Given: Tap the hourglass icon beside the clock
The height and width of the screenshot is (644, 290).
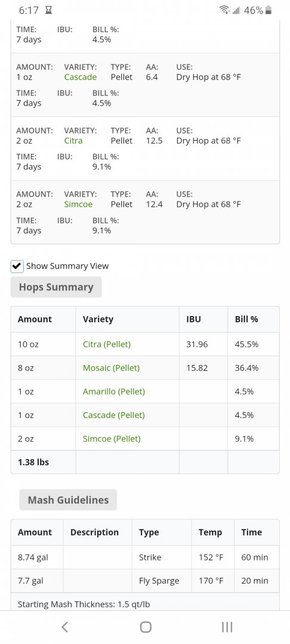Looking at the screenshot, I should coord(48,10).
